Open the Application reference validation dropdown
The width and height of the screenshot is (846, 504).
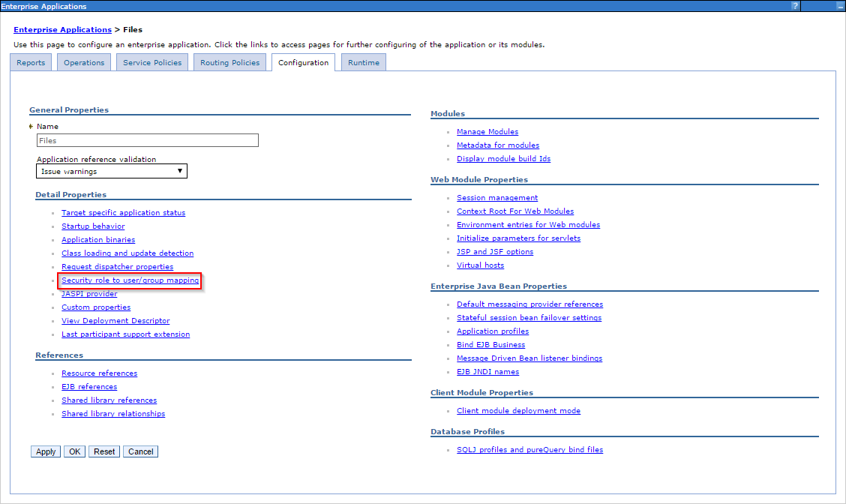(180, 171)
